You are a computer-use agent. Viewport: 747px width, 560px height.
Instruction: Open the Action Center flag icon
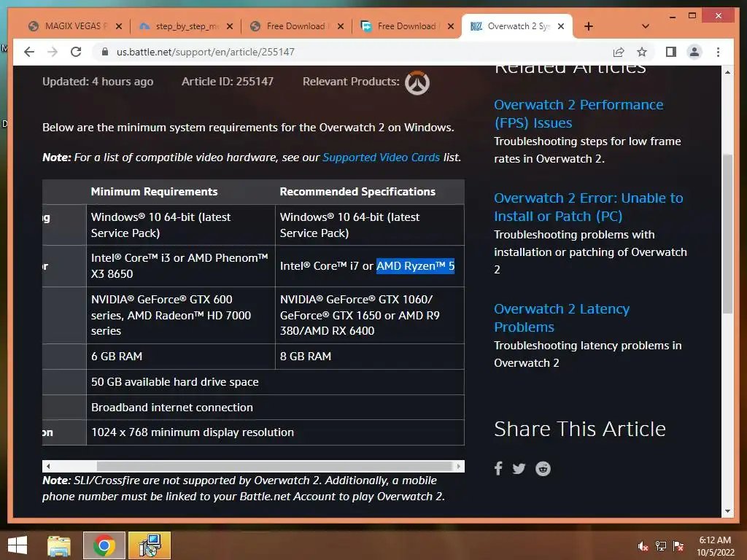(678, 546)
